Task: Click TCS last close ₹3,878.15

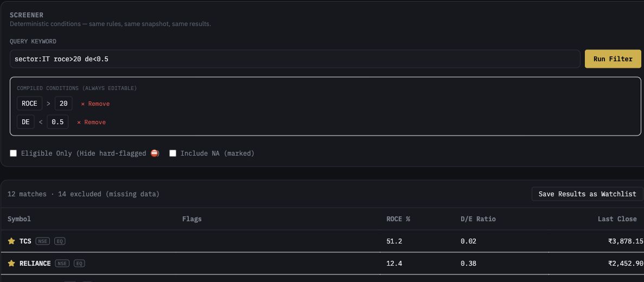Action: (x=626, y=241)
